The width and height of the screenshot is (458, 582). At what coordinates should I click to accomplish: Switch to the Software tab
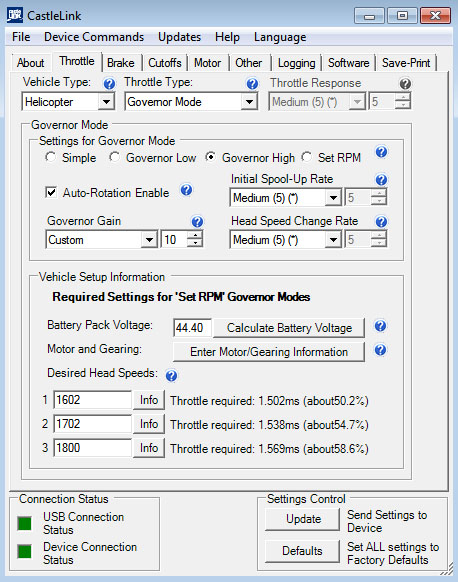(349, 63)
